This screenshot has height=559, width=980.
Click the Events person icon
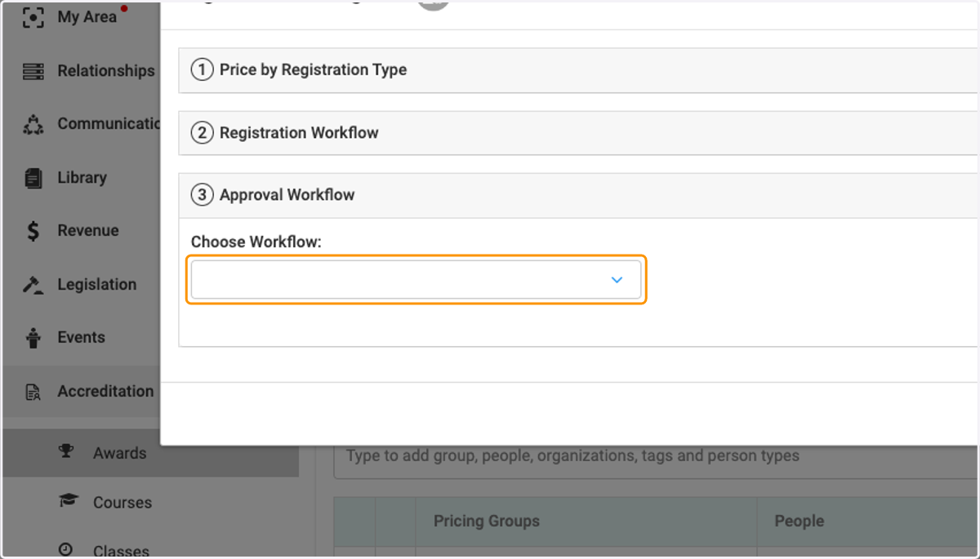pyautogui.click(x=33, y=338)
